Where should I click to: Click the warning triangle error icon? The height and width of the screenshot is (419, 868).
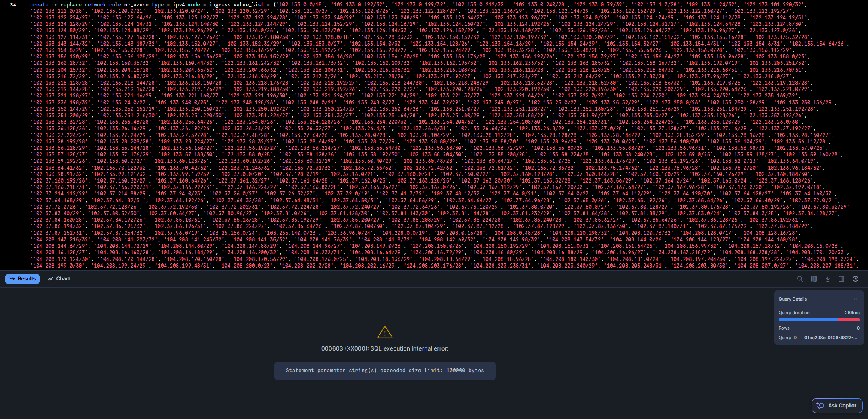coord(385,332)
